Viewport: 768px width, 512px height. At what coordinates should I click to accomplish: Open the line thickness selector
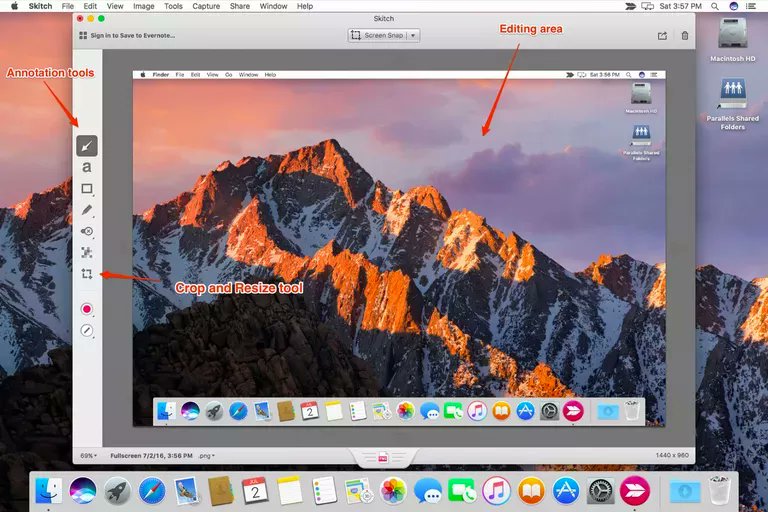(87, 330)
